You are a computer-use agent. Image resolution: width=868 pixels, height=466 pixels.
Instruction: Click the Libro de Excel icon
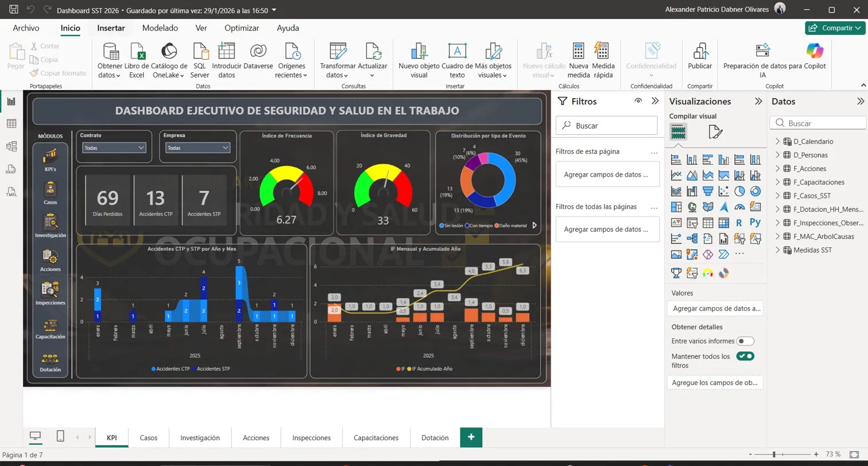(137, 60)
